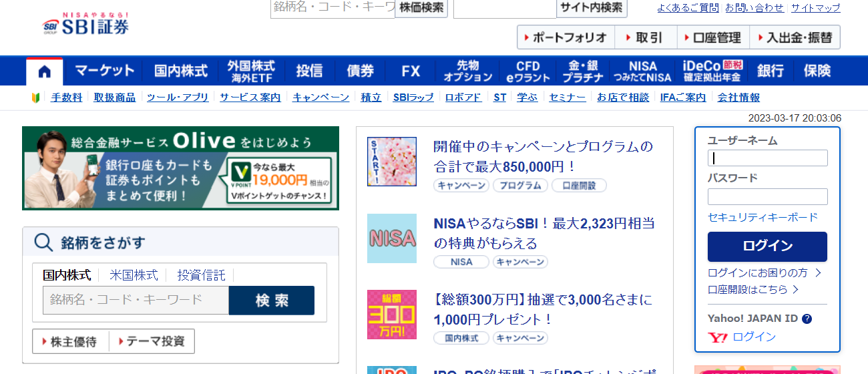Screen dimensions: 868x374
Task: Open the 国内株式 menu
Action: [x=181, y=71]
